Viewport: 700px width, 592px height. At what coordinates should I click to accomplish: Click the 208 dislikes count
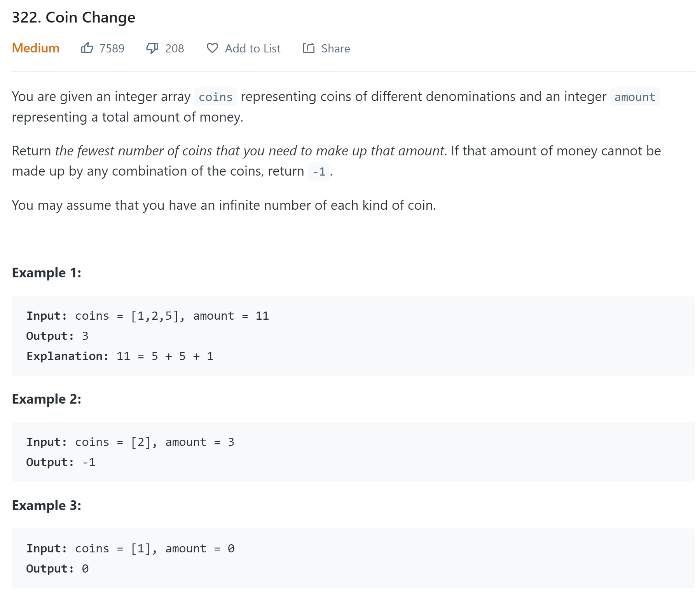(175, 49)
